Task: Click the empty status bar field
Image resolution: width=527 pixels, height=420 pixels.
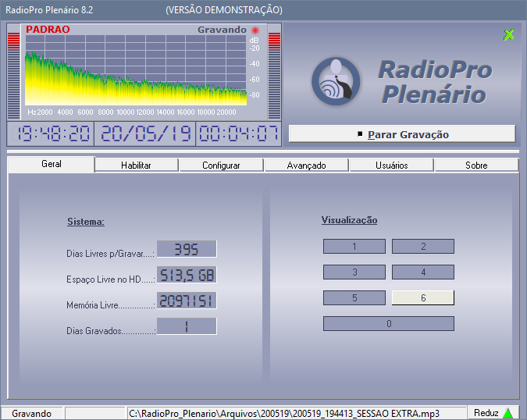Action: click(95, 413)
